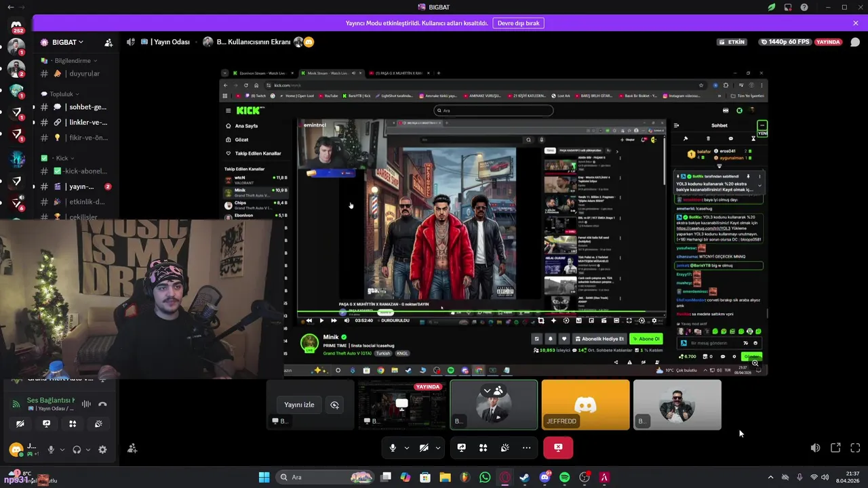Dismiss streamer mode banner with X
Image resolution: width=868 pixels, height=488 pixels.
tap(856, 23)
